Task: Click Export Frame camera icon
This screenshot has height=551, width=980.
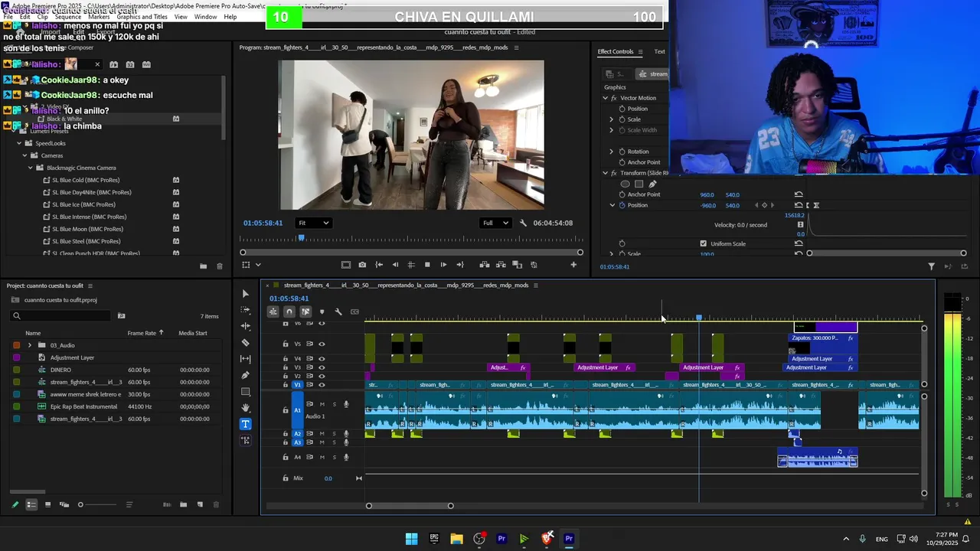Action: [362, 265]
